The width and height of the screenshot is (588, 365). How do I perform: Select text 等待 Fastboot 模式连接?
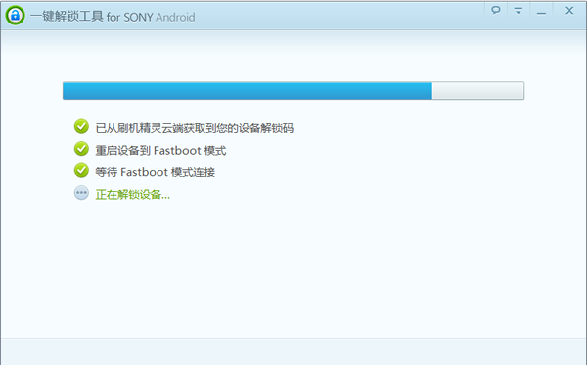[155, 172]
